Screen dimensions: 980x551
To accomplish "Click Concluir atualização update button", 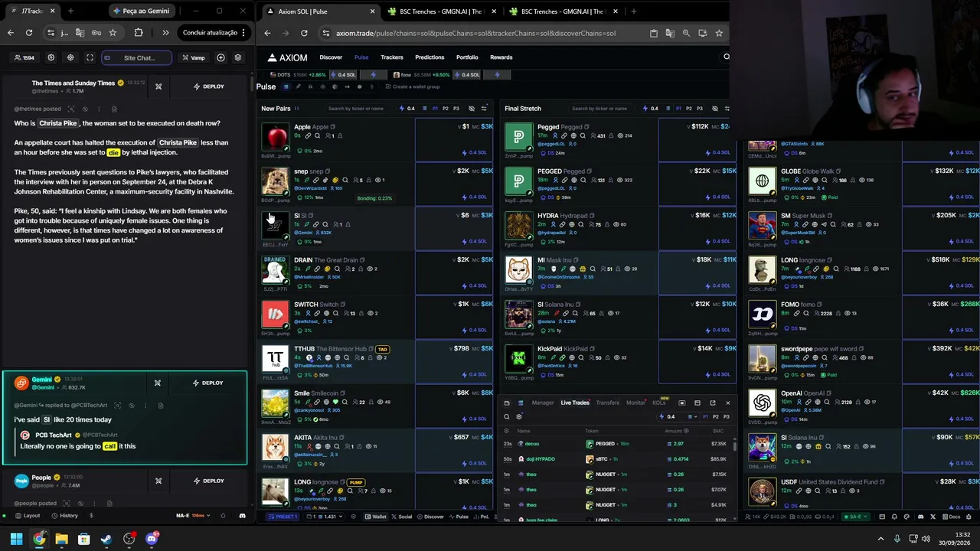I will 214,33.
